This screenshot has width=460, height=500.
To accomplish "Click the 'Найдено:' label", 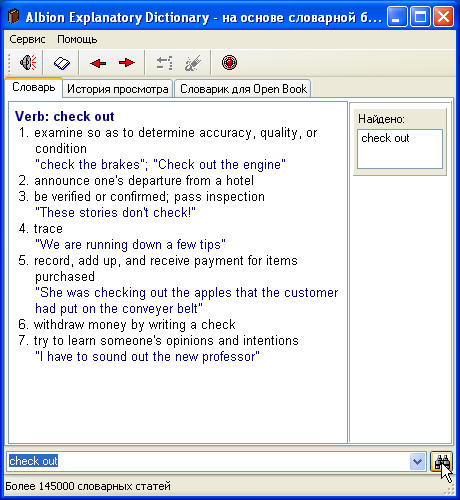I will click(x=381, y=119).
